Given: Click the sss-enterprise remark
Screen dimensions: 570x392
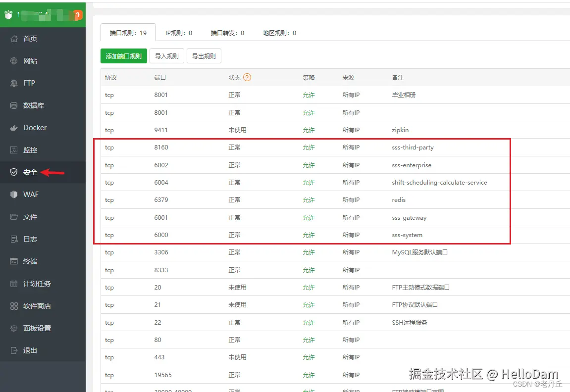Looking at the screenshot, I should [x=412, y=165].
